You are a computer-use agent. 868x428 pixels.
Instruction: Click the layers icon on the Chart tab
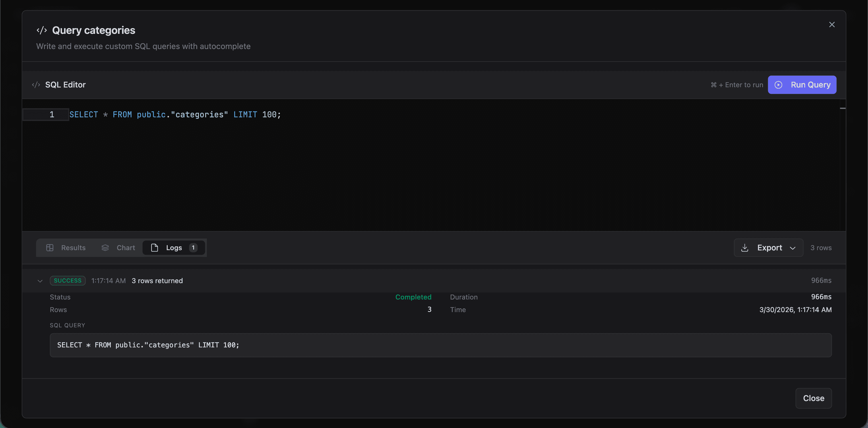(x=105, y=248)
